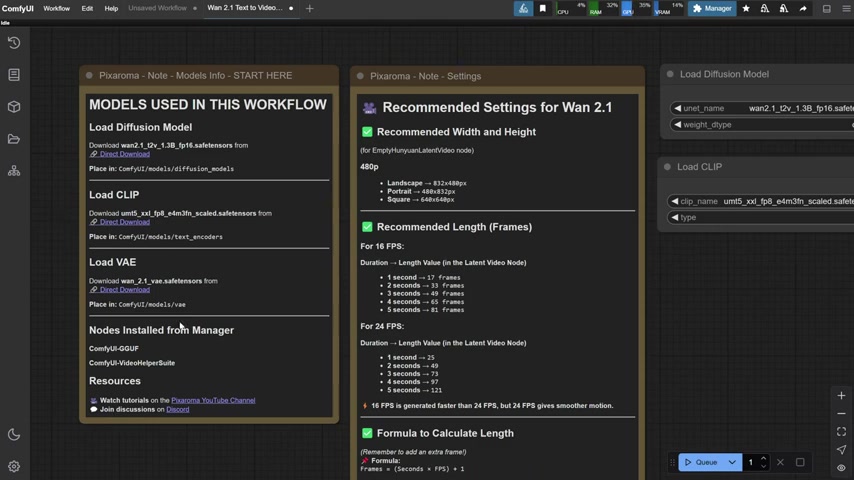854x480 pixels.
Task: Collapse the Load Diffusion Model node
Action: coord(670,74)
